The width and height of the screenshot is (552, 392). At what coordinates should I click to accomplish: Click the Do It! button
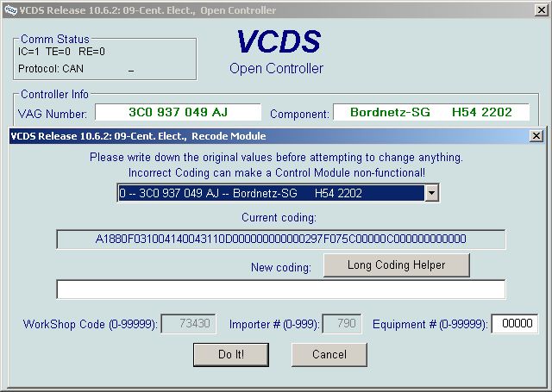tap(231, 354)
